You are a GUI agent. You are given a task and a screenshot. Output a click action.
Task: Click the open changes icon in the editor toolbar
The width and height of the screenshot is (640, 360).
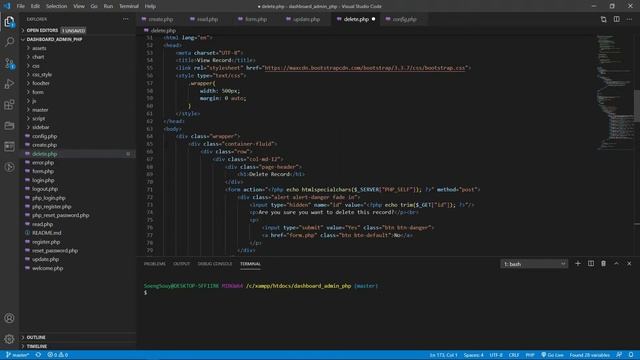click(603, 19)
